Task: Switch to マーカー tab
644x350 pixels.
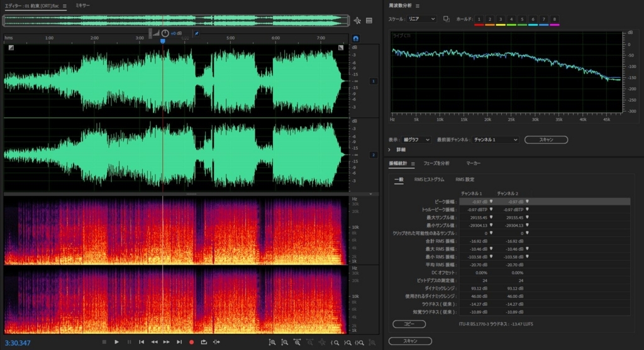Action: tap(473, 163)
